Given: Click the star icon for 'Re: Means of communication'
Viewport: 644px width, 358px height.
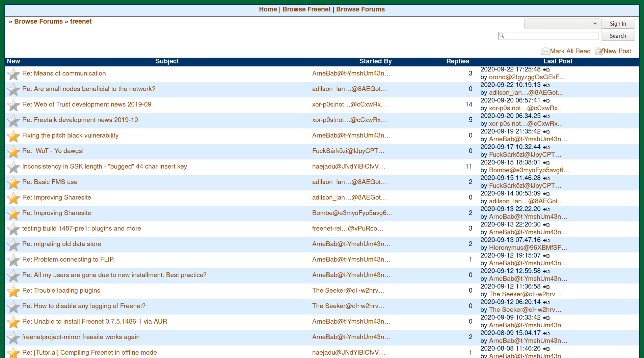Looking at the screenshot, I should click(x=14, y=74).
